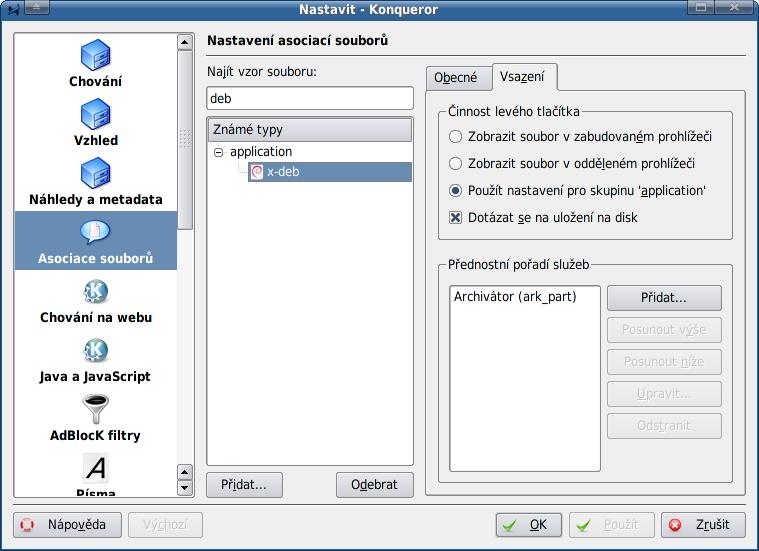Open the Vzhled settings section icon

click(95, 114)
